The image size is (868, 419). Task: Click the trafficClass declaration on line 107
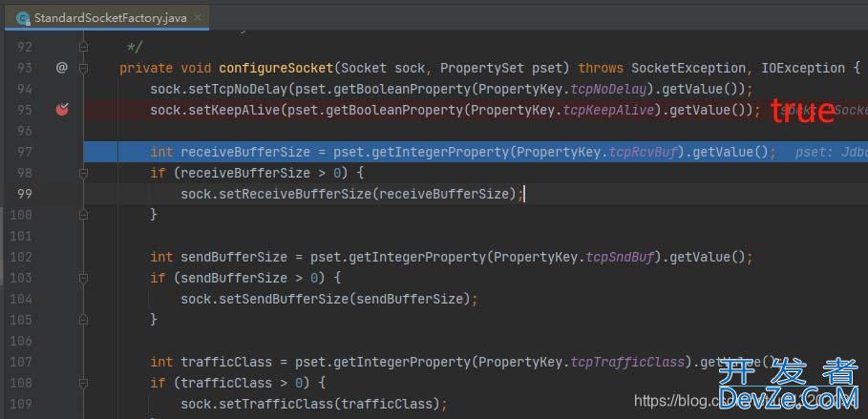pos(226,363)
